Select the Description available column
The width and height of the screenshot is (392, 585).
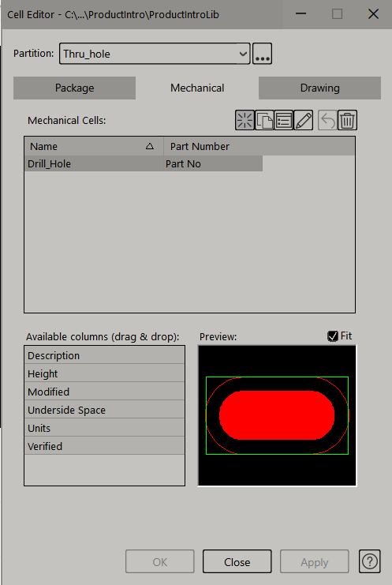coord(104,355)
